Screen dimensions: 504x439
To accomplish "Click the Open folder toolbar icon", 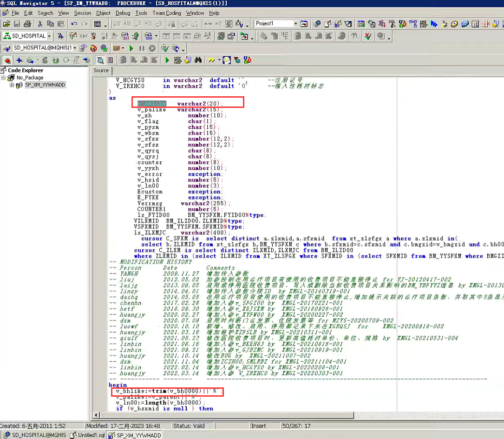I will (7, 24).
